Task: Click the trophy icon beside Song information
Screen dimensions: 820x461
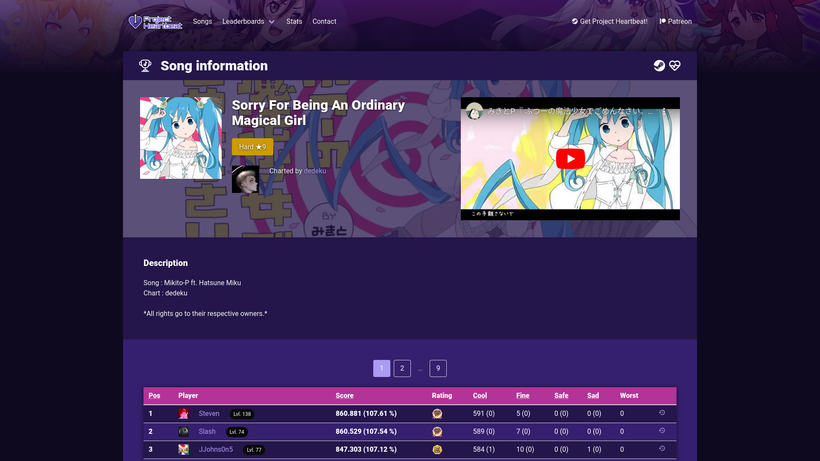Action: tap(145, 65)
